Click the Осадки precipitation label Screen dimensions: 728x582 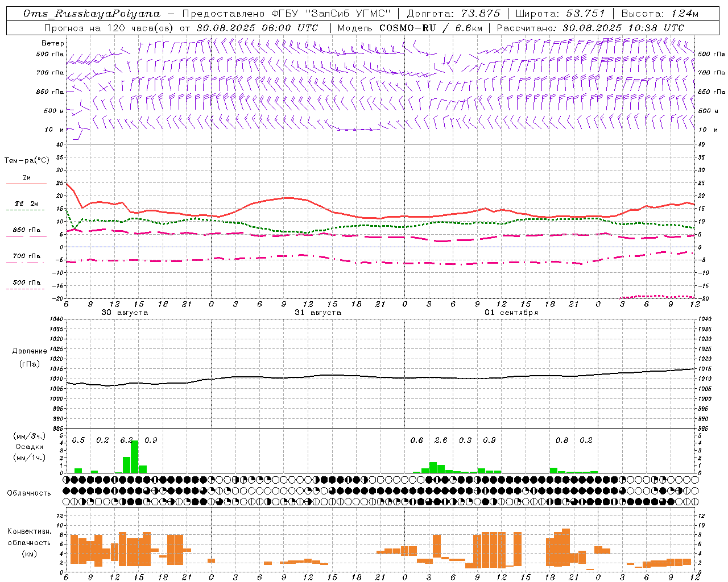point(30,447)
